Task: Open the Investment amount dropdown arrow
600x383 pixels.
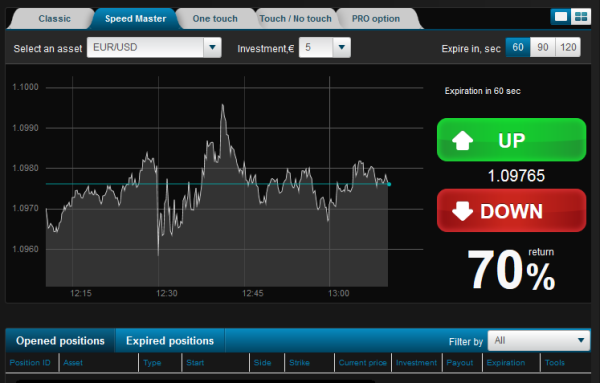Action: click(x=342, y=47)
